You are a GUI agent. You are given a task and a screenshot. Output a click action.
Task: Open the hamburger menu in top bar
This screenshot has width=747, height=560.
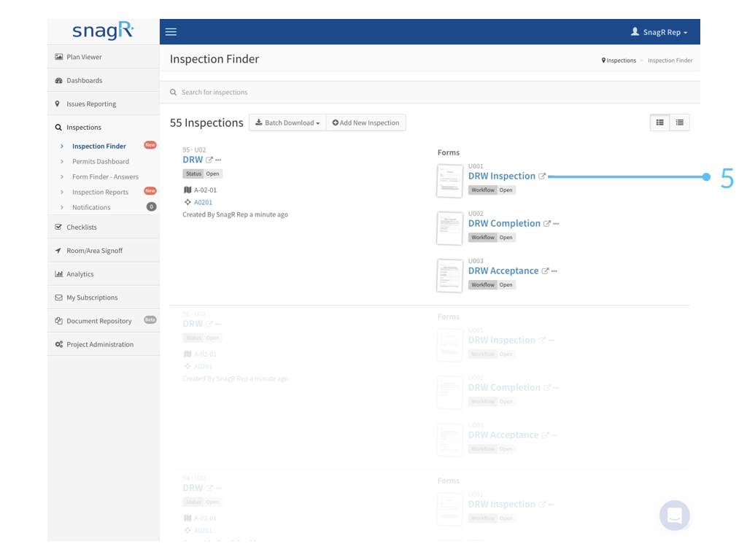coord(171,32)
